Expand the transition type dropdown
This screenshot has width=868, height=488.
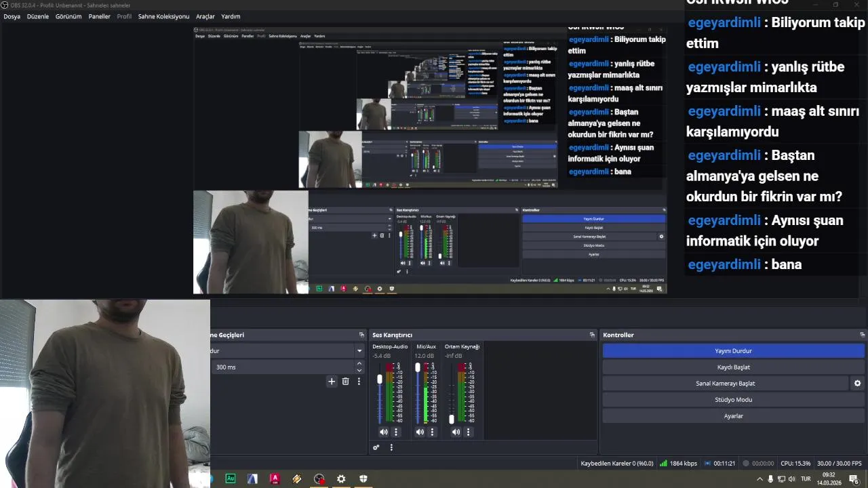(359, 350)
